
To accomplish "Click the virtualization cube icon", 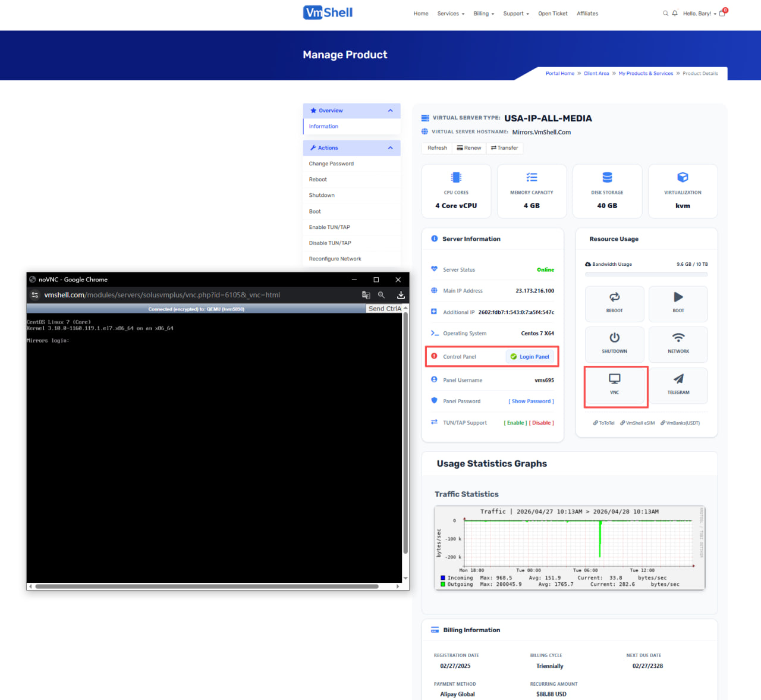I will tap(683, 177).
